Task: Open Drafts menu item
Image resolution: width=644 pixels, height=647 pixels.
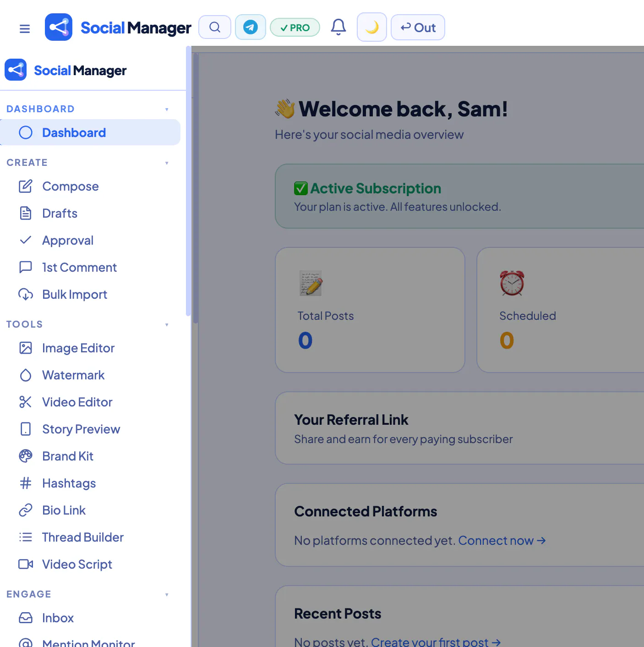Action: (x=90, y=213)
